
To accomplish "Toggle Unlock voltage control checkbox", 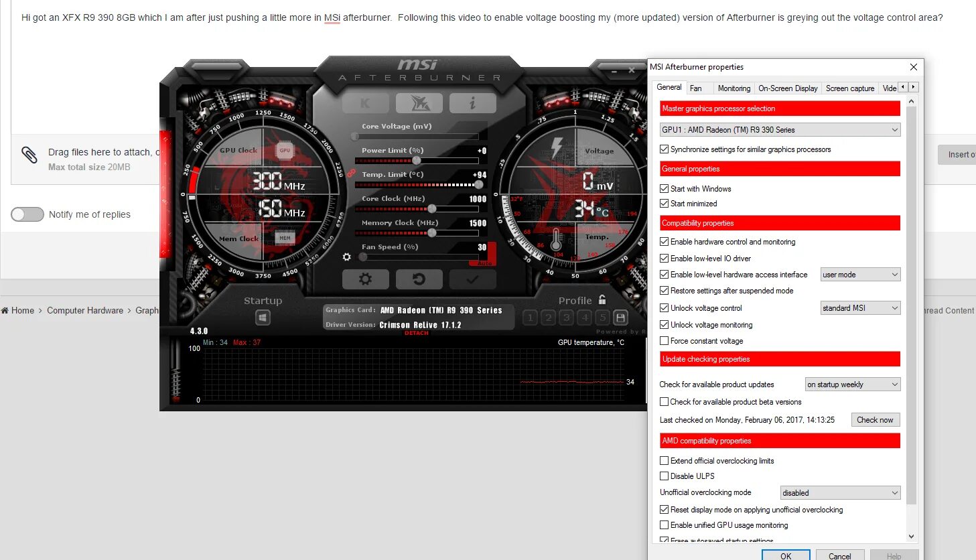I will [664, 308].
